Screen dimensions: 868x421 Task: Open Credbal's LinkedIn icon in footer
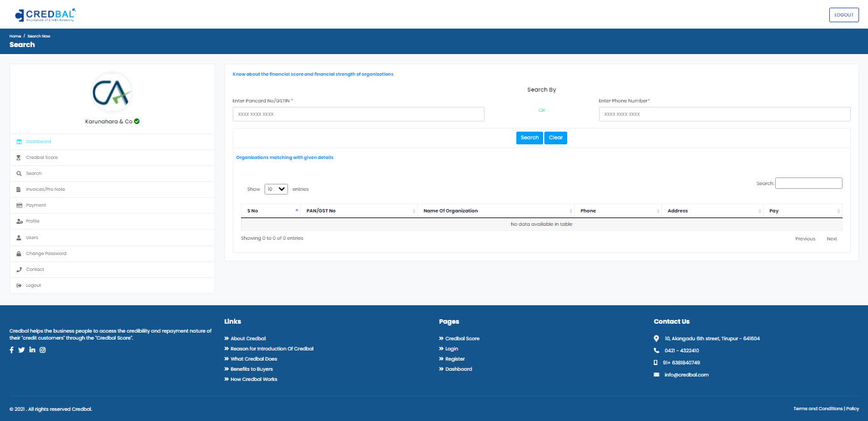pos(32,350)
